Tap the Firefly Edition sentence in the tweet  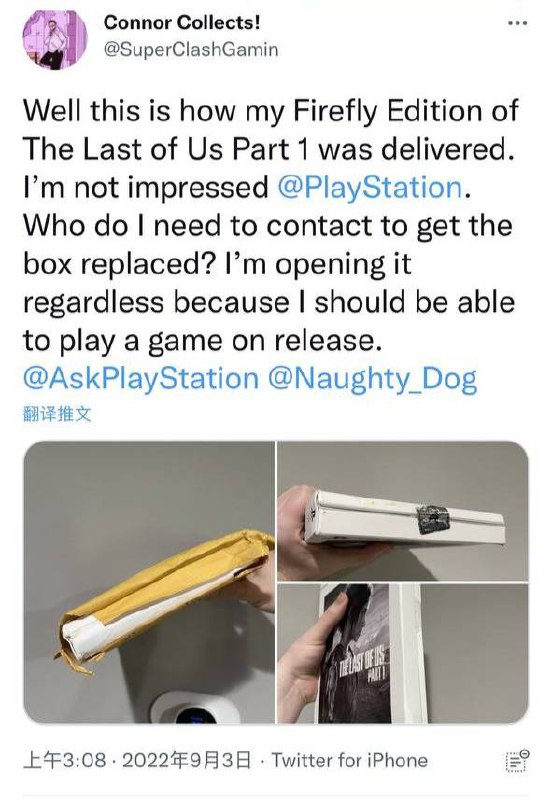(x=270, y=130)
